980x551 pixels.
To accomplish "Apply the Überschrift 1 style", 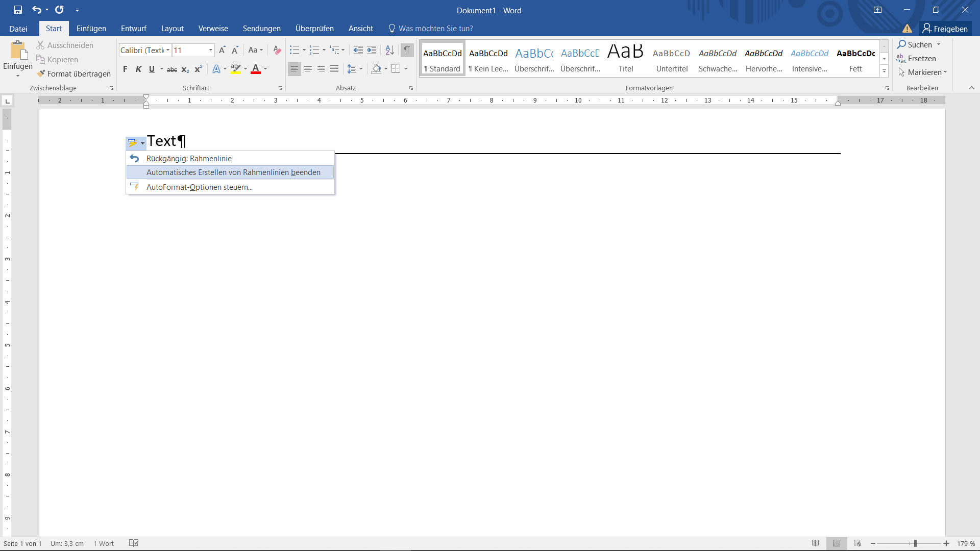I will 534,59.
